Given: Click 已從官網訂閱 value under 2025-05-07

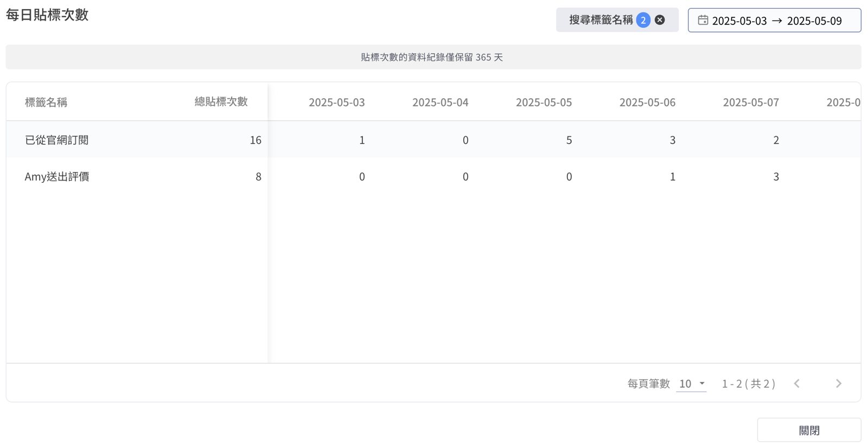Looking at the screenshot, I should (x=776, y=140).
